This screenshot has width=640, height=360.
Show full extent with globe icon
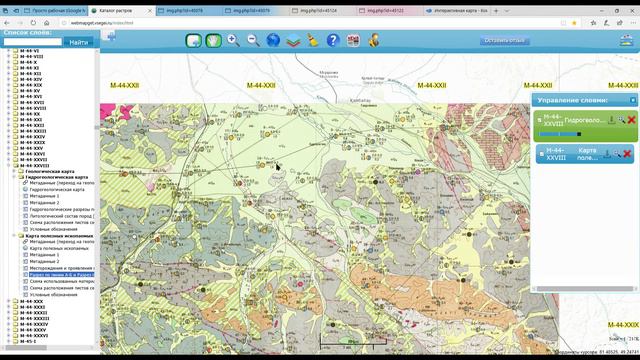click(x=273, y=40)
